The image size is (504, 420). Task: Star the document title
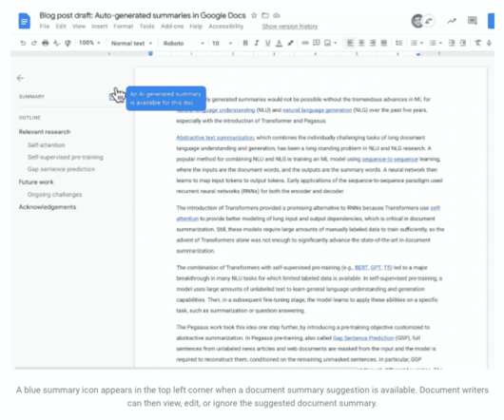254,15
